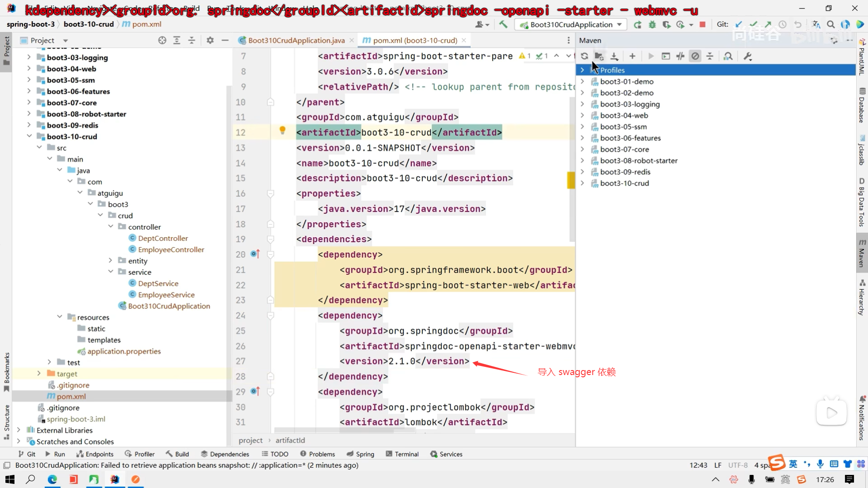
Task: Reload all Maven projects
Action: (584, 56)
